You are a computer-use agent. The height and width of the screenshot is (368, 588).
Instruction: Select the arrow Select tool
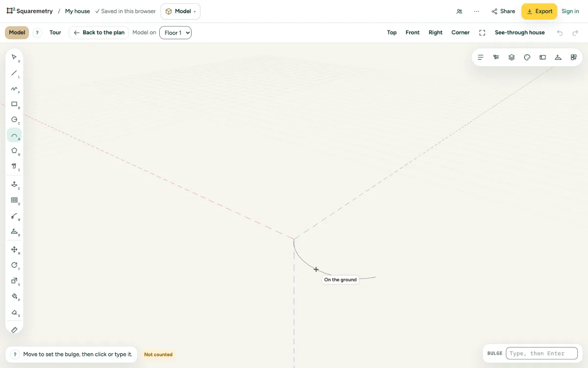click(14, 57)
